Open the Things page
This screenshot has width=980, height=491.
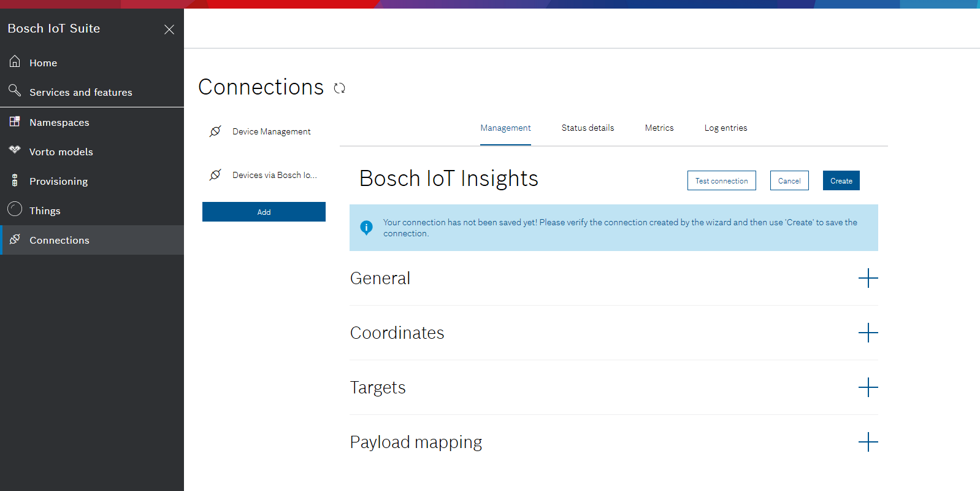click(x=92, y=211)
